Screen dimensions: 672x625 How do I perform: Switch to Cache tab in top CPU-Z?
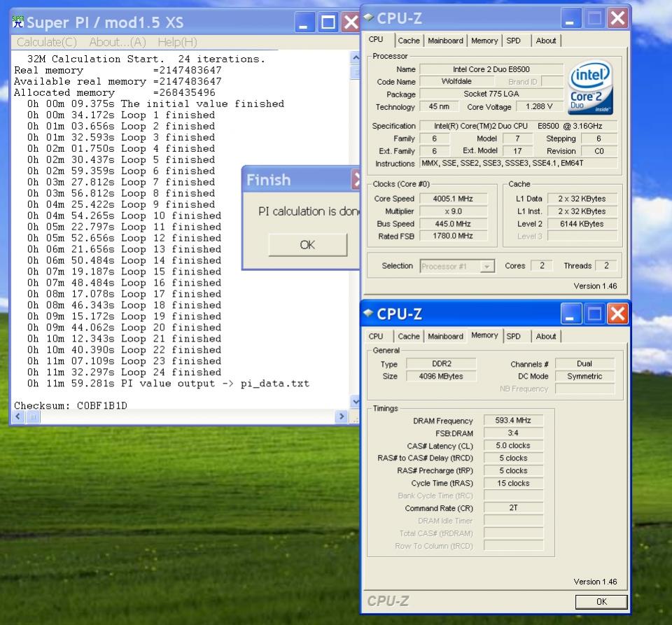tap(409, 41)
